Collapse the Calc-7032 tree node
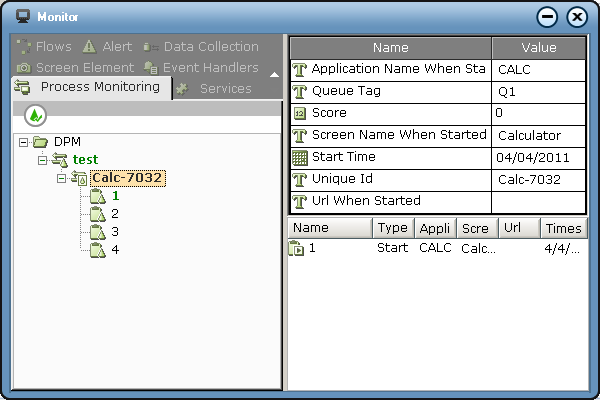Viewport: 600px width, 400px height. click(60, 178)
